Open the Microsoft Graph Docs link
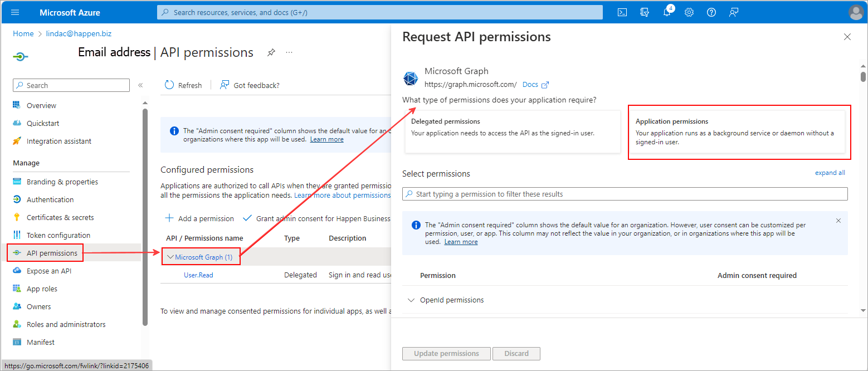Image resolution: width=868 pixels, height=371 pixels. pos(531,84)
